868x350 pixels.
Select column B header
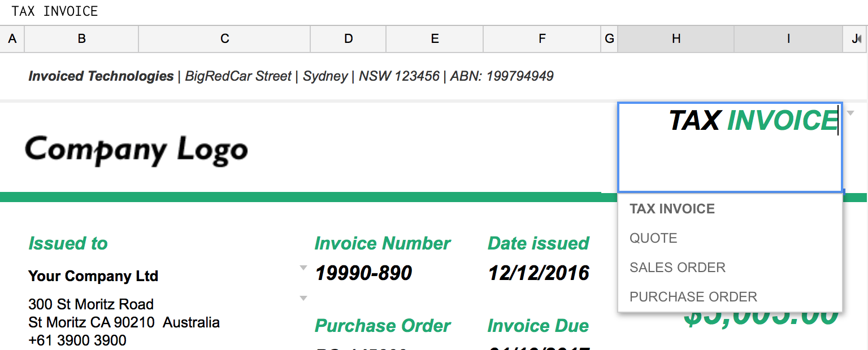(82, 39)
